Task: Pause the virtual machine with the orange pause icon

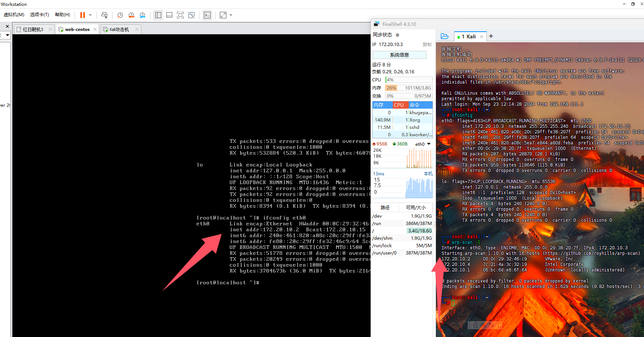Action: (x=82, y=15)
